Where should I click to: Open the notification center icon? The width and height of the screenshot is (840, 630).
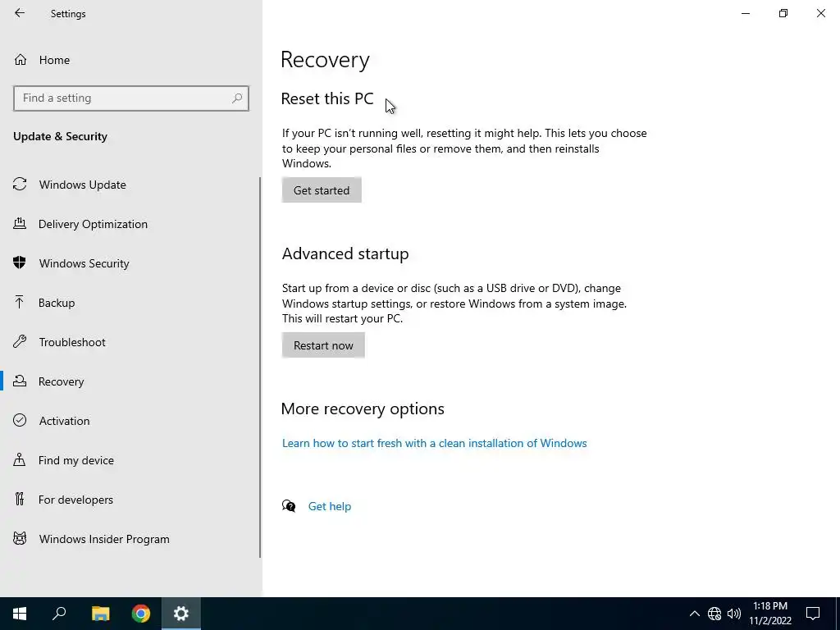click(813, 614)
